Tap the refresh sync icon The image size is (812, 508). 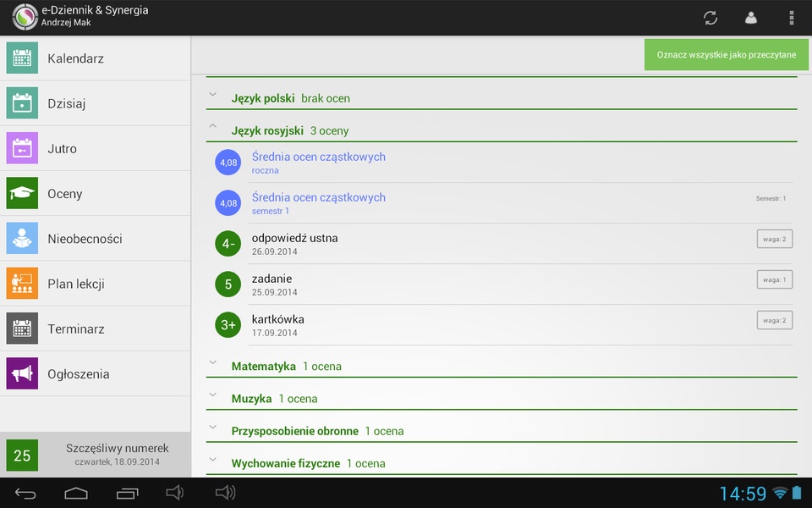(710, 18)
